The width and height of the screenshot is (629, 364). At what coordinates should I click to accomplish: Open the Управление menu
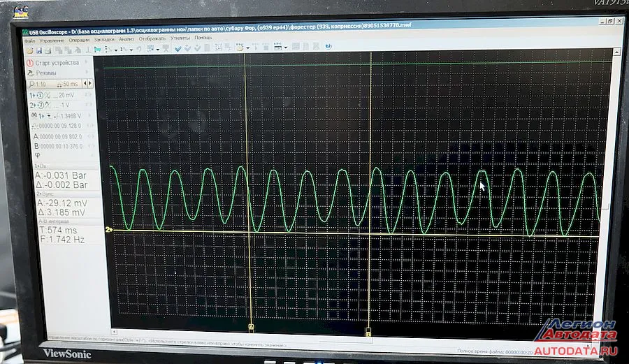52,41
